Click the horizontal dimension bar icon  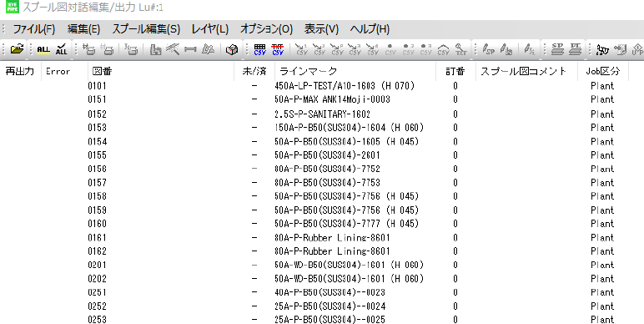click(190, 50)
